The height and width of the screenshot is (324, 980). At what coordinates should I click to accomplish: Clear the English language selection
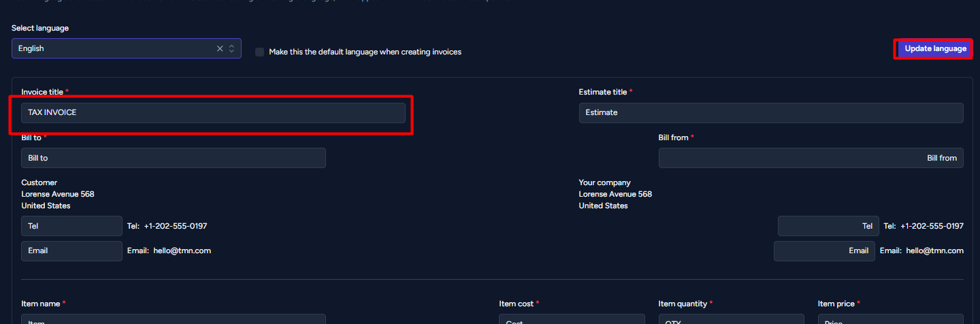(x=220, y=48)
